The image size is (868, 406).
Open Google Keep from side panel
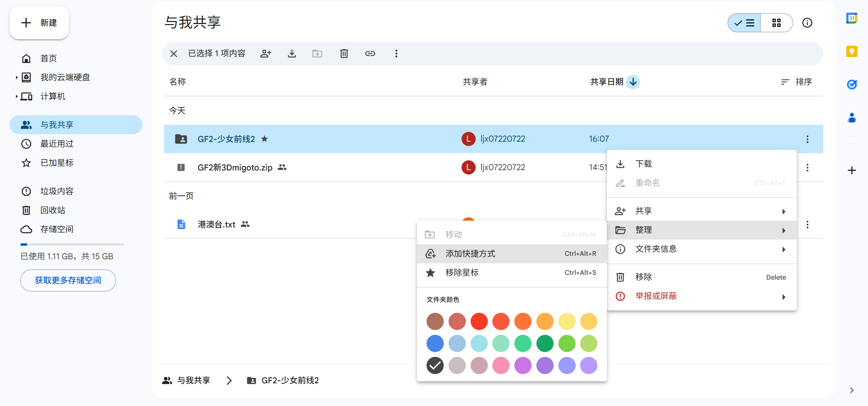click(x=851, y=52)
